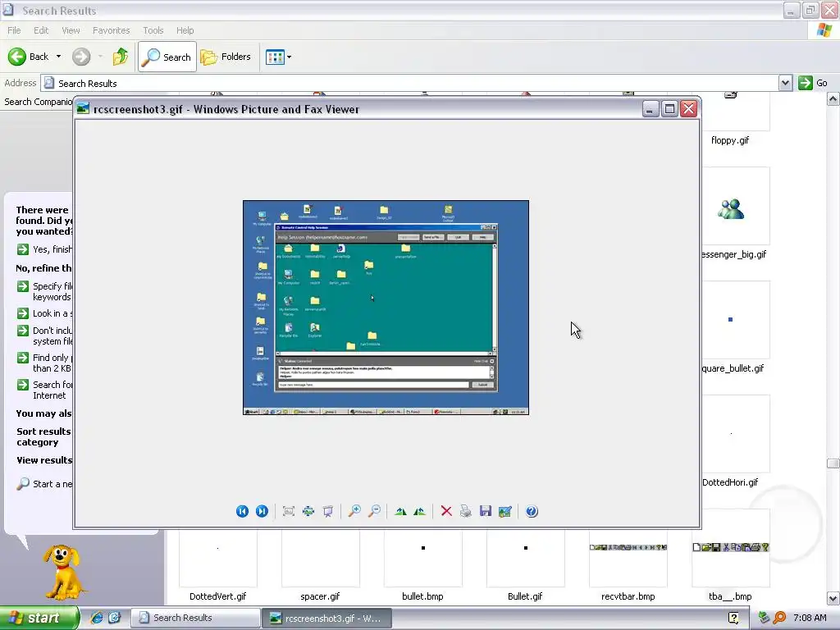
Task: Copy picture to disk icon
Action: [486, 511]
